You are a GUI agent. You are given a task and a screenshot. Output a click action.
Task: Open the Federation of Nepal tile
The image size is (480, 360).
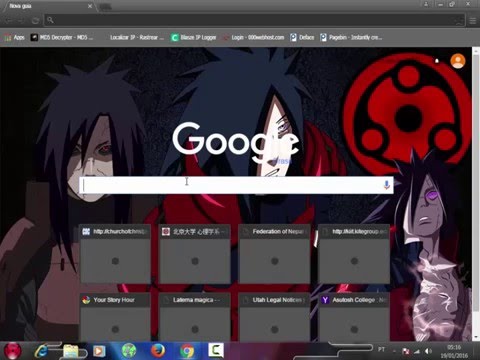(275, 254)
